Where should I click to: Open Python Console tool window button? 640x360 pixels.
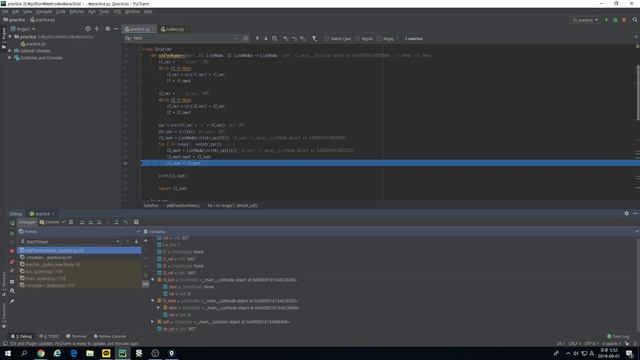pos(110,336)
